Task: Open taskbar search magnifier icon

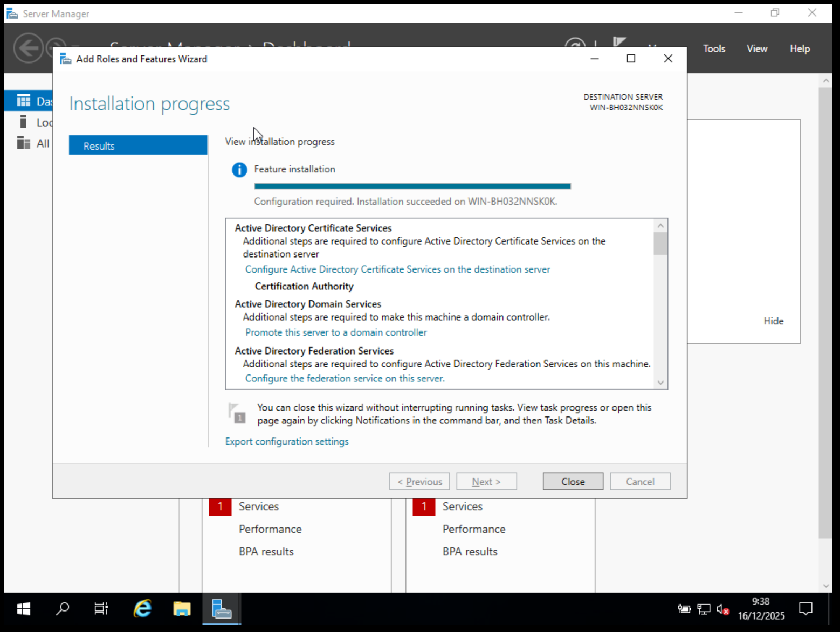Action: 63,609
